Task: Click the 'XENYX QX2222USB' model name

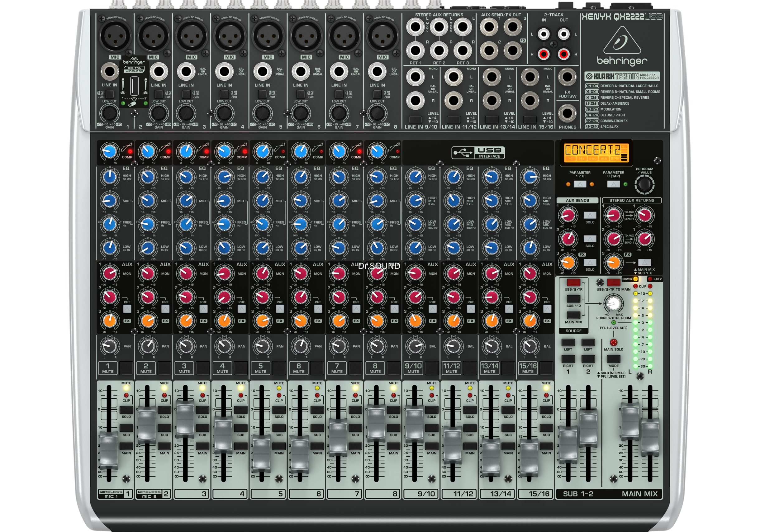Action: (622, 17)
